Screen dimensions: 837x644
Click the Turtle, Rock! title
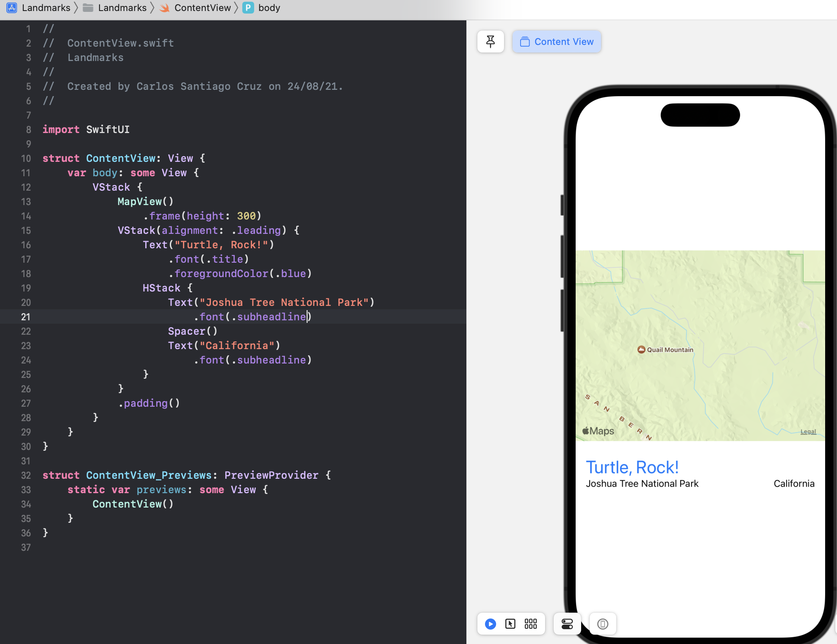click(x=632, y=467)
